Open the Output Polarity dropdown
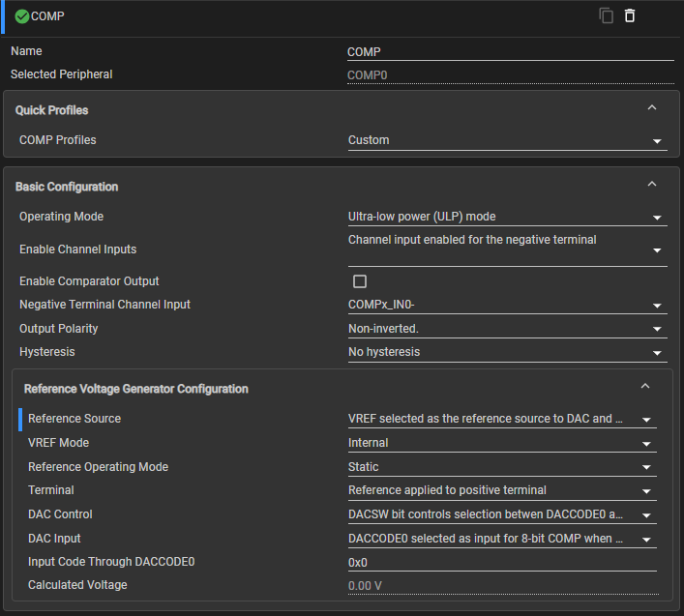Screen dimensions: 684x616 (507, 329)
